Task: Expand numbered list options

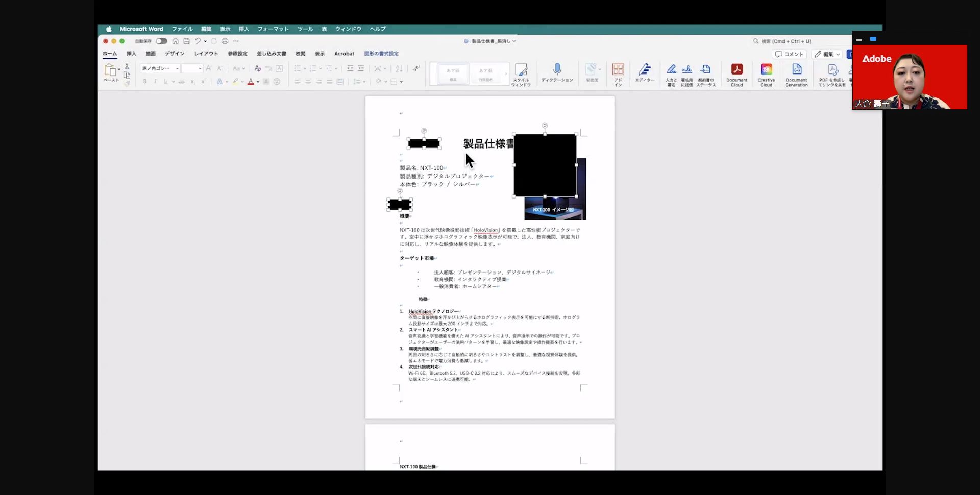Action: tap(321, 68)
